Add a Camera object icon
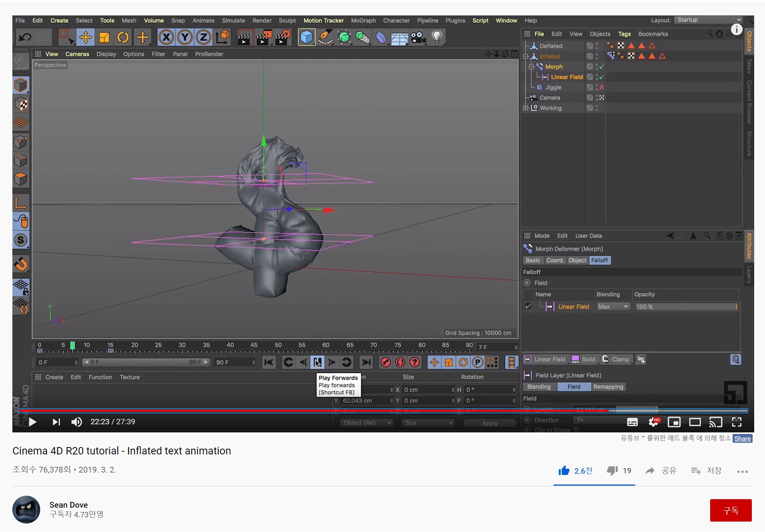 (418, 37)
